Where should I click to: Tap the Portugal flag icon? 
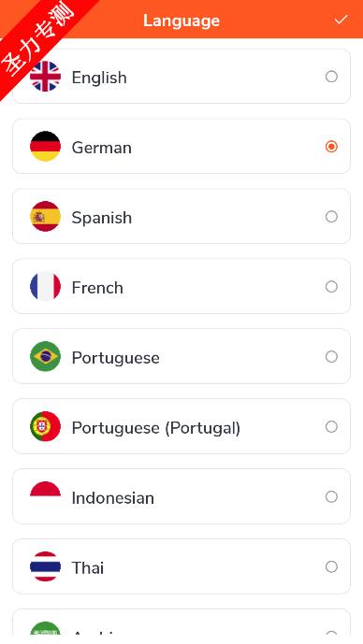pos(45,426)
